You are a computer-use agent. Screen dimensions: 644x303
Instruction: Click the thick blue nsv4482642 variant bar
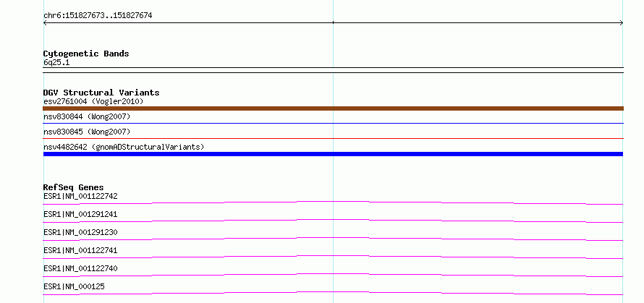[x=333, y=154]
